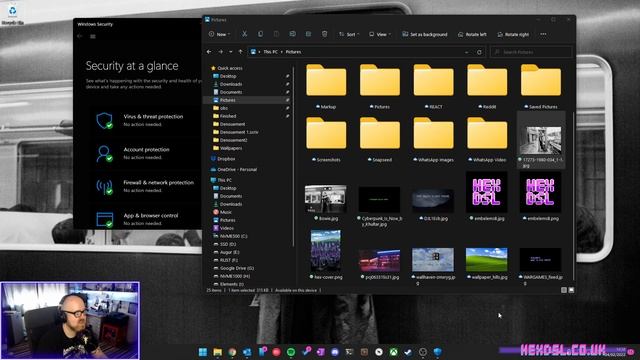Open the Xbox app from taskbar
640x360 pixels.
point(393,352)
